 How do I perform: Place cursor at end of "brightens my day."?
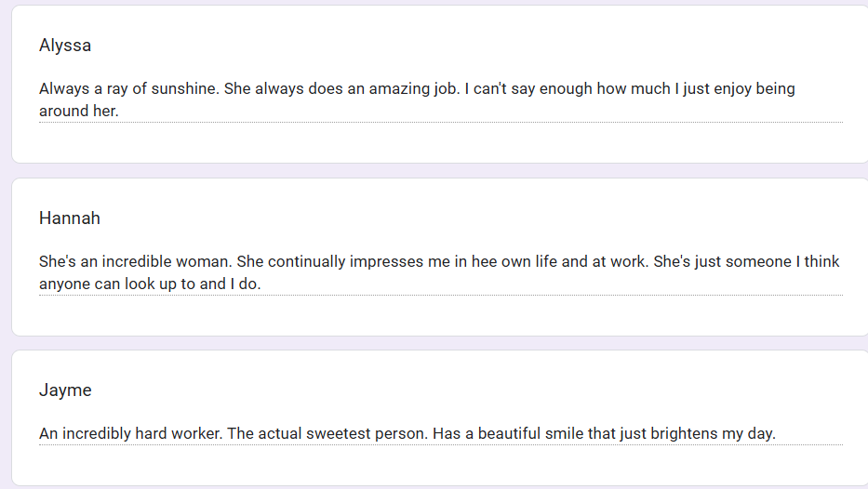(776, 434)
